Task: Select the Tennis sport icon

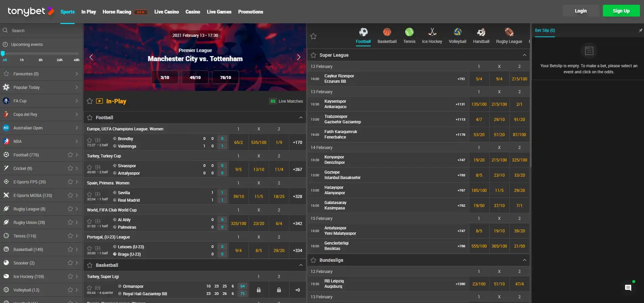Action: tap(409, 32)
